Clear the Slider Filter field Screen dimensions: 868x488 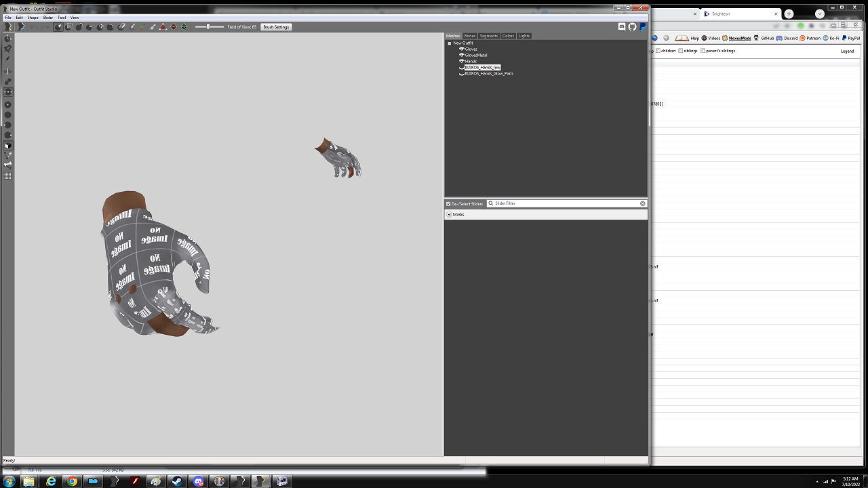pyautogui.click(x=643, y=203)
